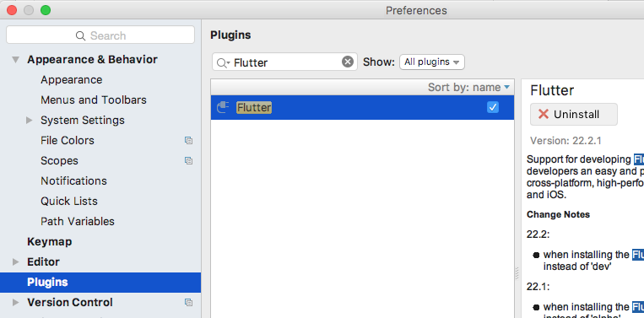This screenshot has width=644, height=318.
Task: Click the Version Control project-level icon
Action: (188, 303)
